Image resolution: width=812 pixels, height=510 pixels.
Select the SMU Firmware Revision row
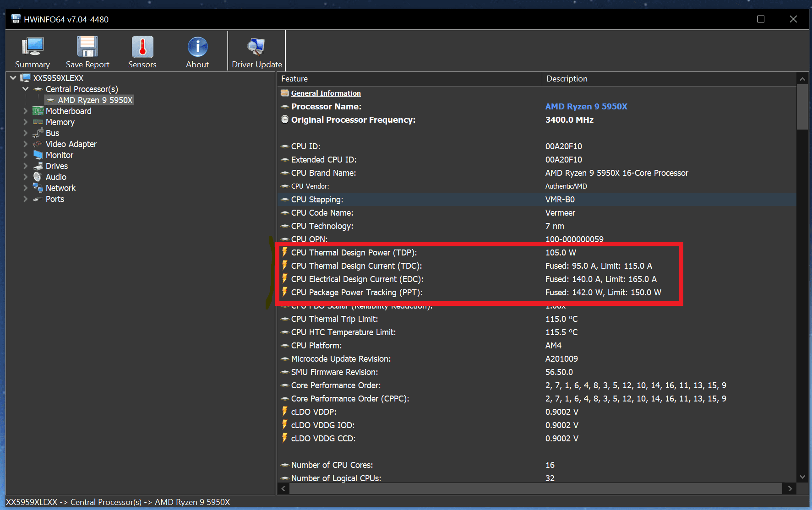pyautogui.click(x=537, y=372)
